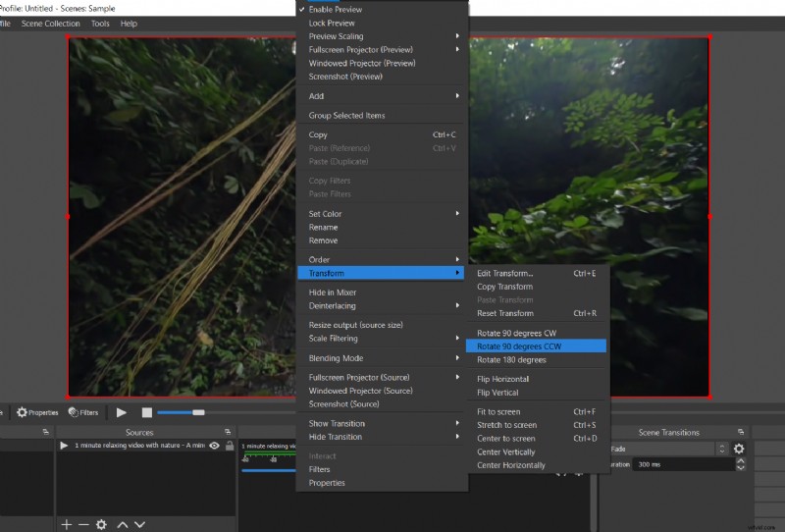Screen dimensions: 785x532
Task: Toggle the lock on the video source
Action: point(229,446)
